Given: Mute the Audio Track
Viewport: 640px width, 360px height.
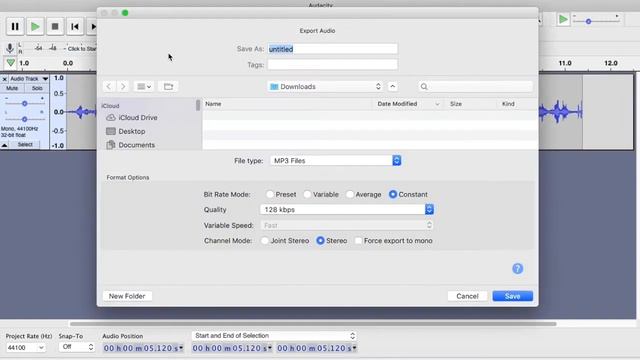Looking at the screenshot, I should point(12,88).
